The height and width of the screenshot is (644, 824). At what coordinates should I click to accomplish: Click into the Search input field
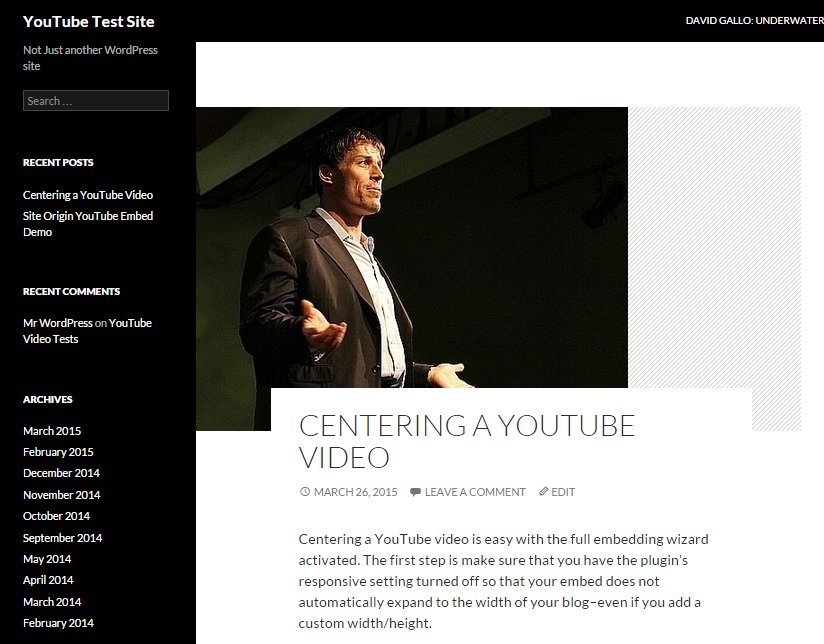[x=96, y=101]
